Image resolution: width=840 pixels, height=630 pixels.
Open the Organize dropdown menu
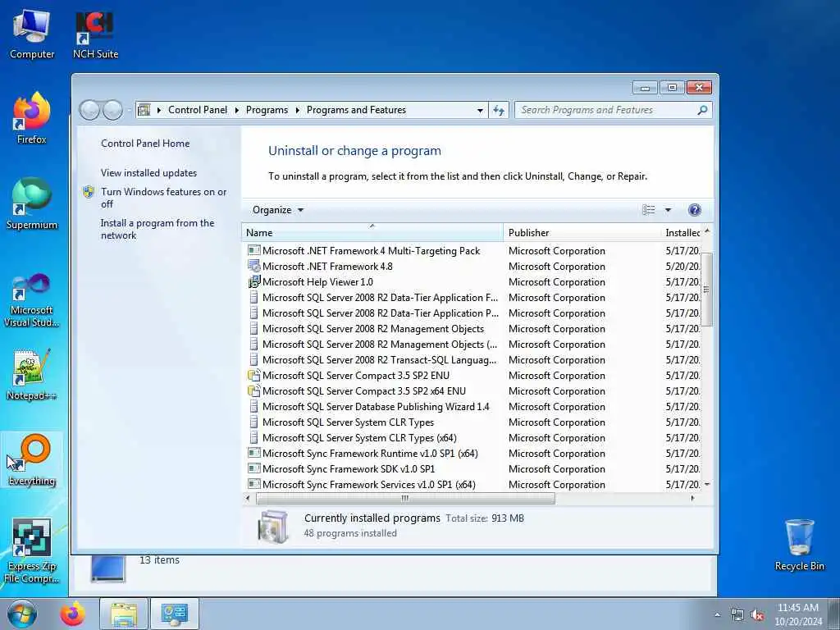[x=278, y=210]
